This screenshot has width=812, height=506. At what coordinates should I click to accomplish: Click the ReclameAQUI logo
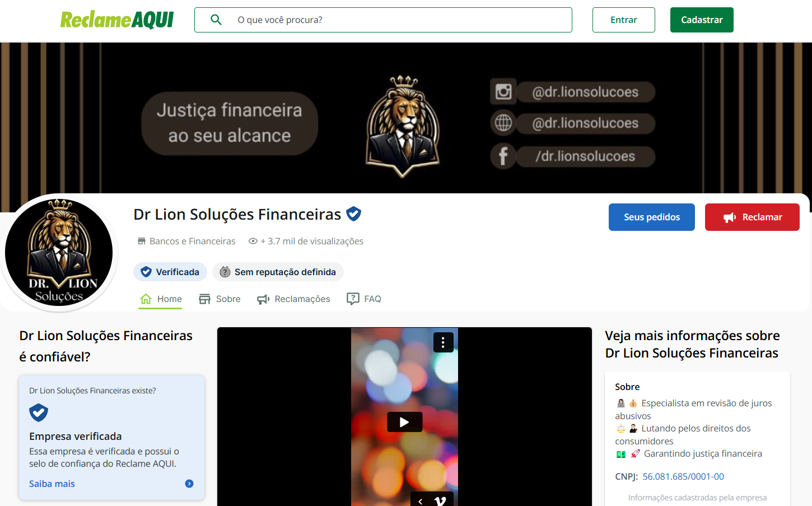(x=117, y=20)
